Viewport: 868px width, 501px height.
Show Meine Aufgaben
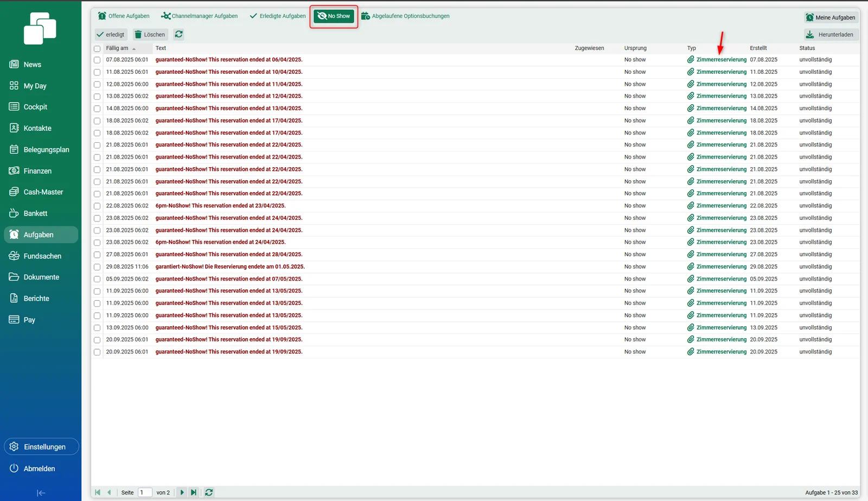[x=831, y=17]
